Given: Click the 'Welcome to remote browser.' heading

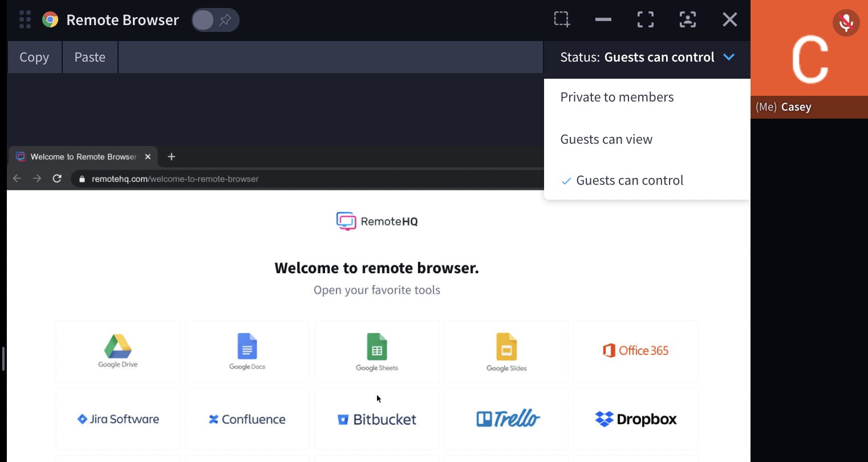Looking at the screenshot, I should 377,268.
